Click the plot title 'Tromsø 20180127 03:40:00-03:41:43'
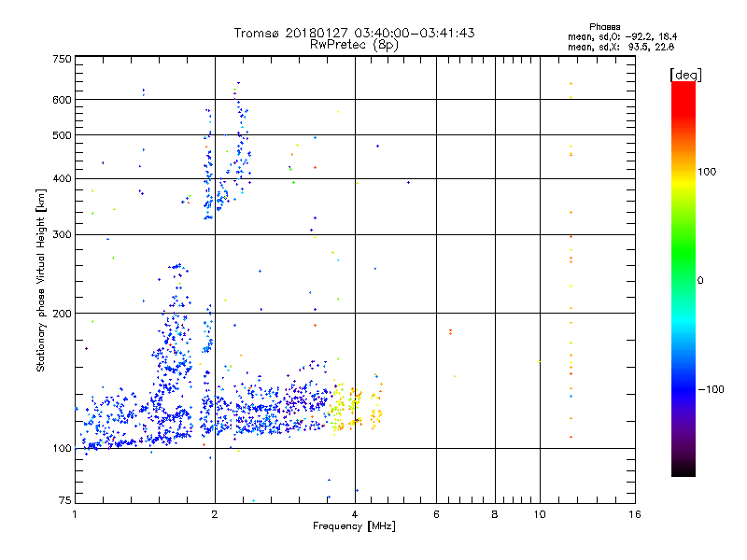 (x=354, y=33)
